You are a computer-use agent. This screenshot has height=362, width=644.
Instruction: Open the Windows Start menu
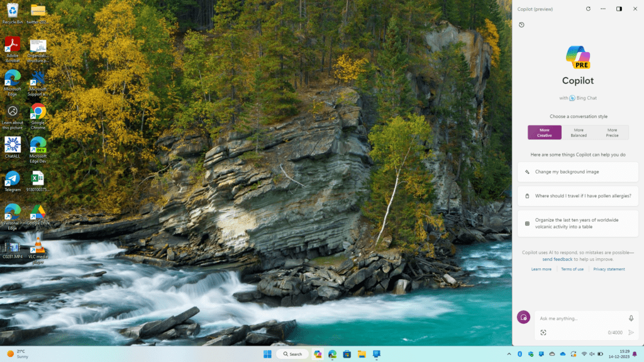pos(267,354)
